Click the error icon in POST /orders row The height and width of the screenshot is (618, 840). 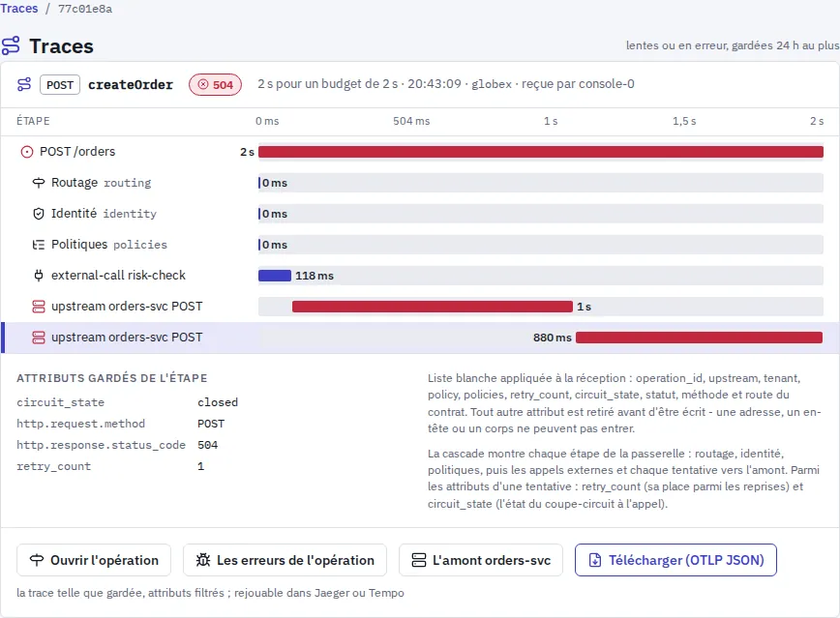27,152
